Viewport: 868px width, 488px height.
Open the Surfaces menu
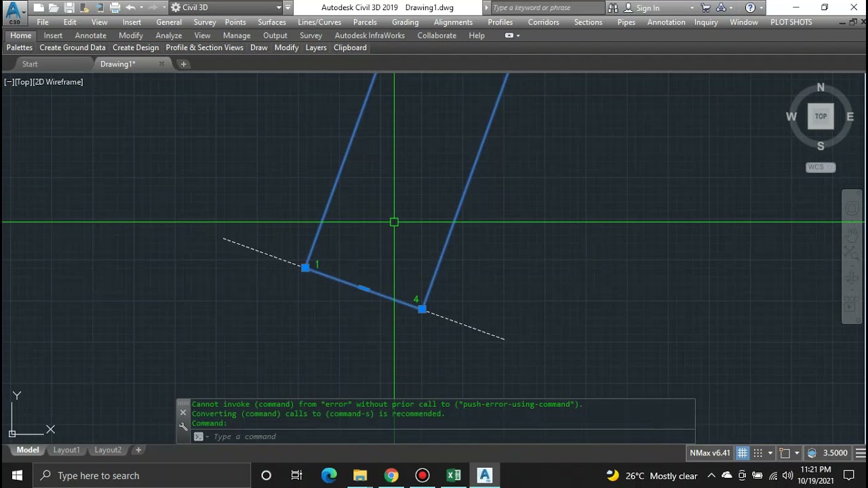pyautogui.click(x=272, y=22)
